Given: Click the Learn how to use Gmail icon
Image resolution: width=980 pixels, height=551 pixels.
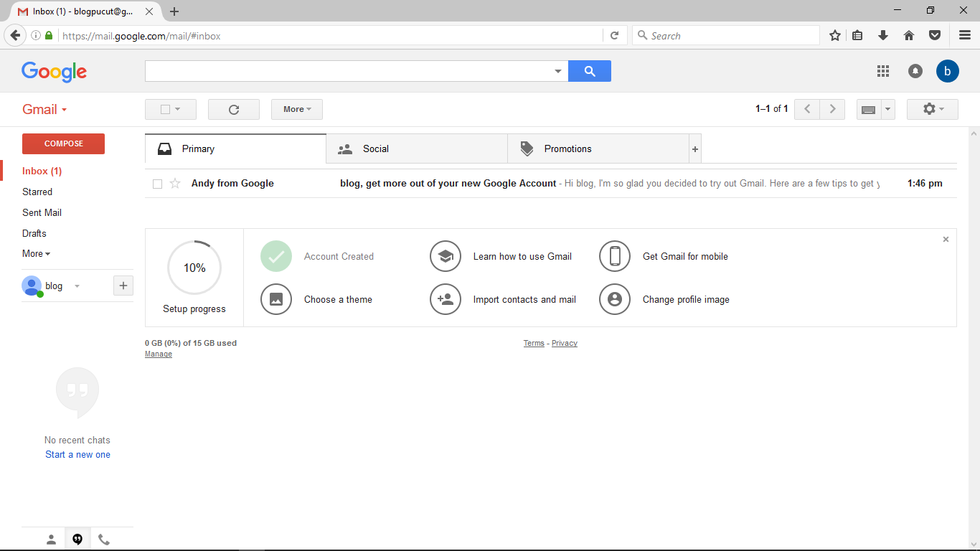Looking at the screenshot, I should pos(445,256).
